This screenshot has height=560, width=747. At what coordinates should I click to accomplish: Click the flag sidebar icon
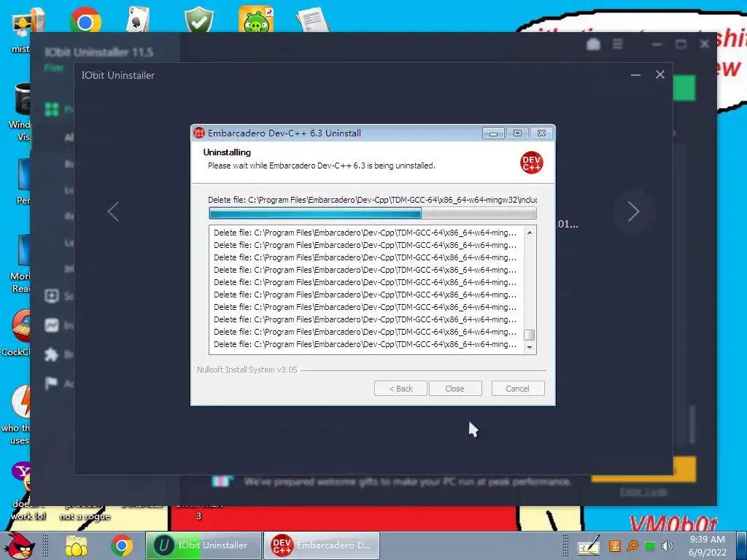click(x=52, y=384)
